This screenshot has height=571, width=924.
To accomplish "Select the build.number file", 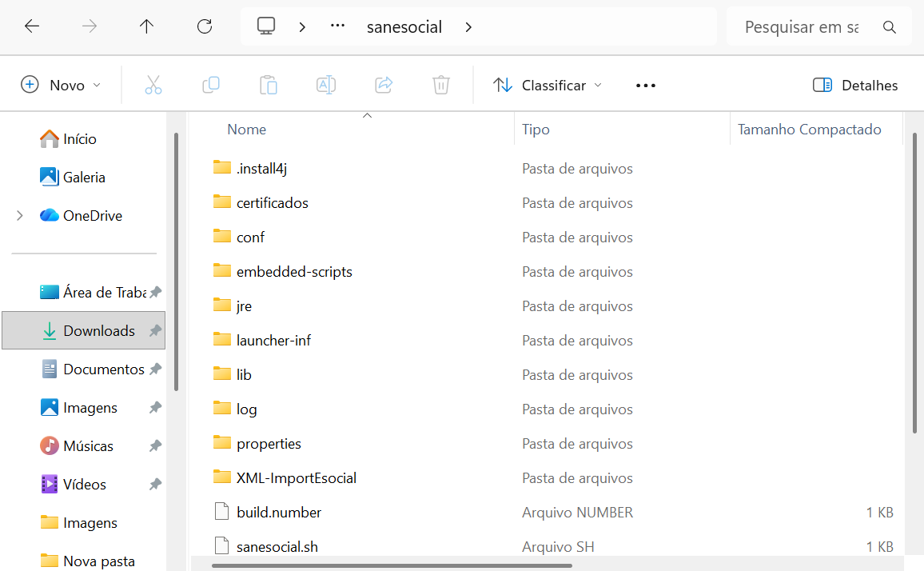I will [279, 512].
